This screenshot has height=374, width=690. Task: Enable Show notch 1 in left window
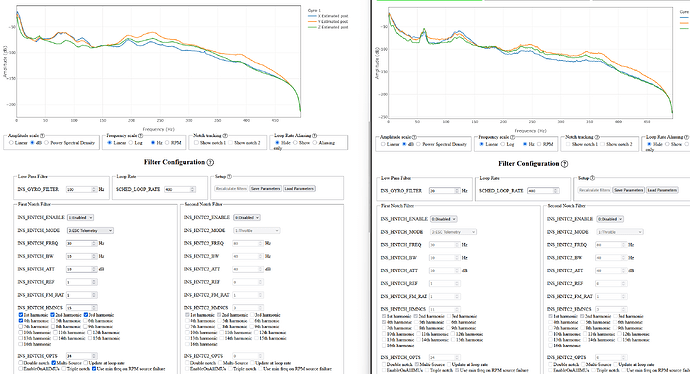[196, 143]
